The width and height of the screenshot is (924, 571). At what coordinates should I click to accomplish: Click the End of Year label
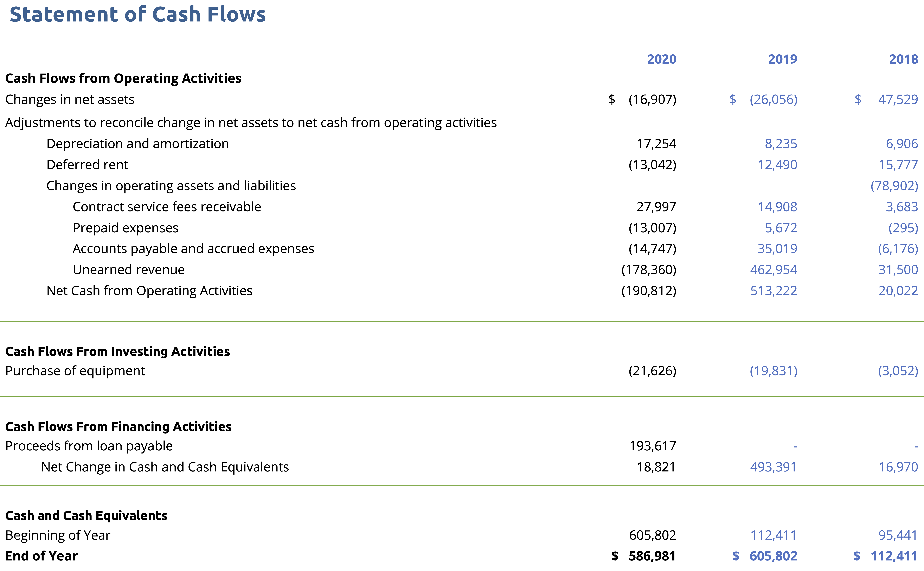point(41,556)
